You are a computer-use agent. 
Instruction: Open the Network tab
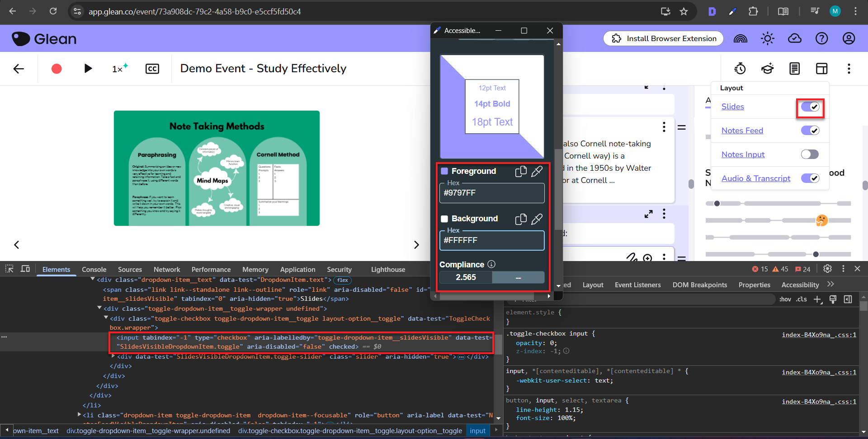(x=167, y=270)
